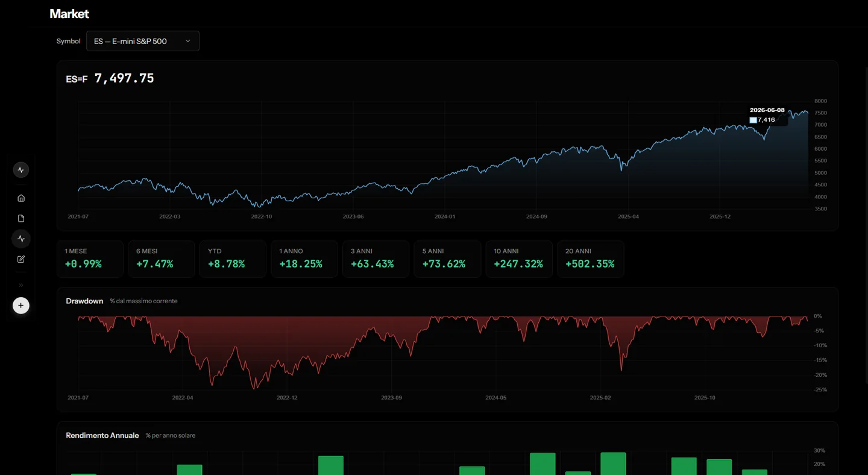Click the 3500 price axis label
868x475 pixels.
click(820, 209)
